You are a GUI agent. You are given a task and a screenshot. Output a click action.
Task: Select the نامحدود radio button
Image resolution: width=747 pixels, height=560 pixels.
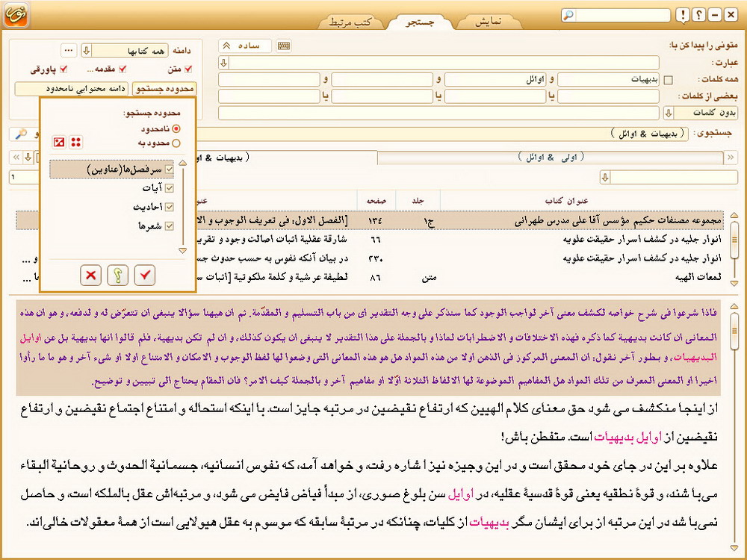coord(176,128)
